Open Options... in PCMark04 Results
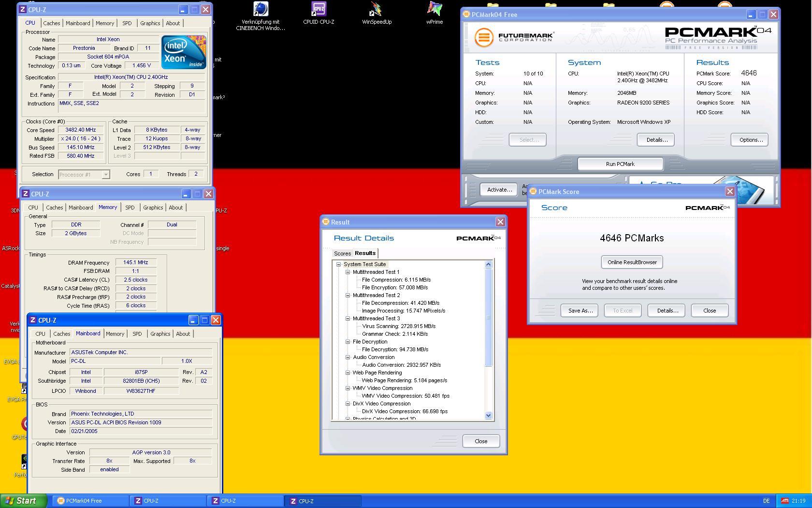This screenshot has height=508, width=812. 751,140
